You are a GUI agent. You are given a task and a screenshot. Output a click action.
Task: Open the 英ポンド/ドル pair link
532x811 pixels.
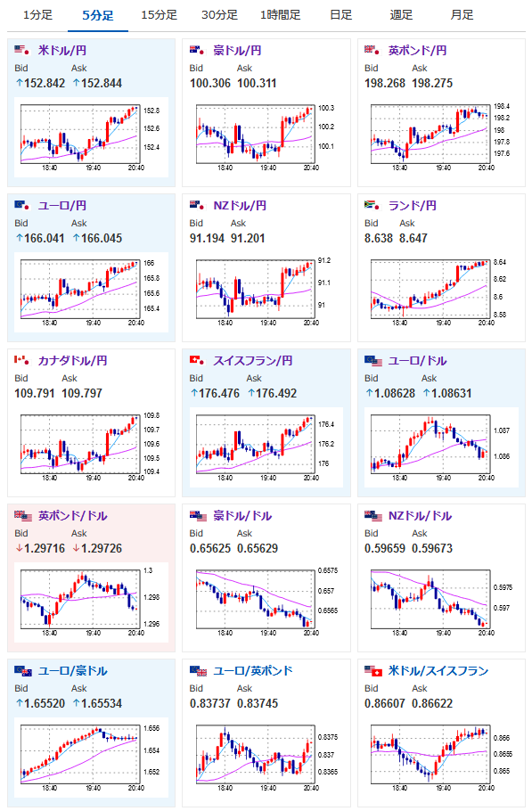[72, 516]
